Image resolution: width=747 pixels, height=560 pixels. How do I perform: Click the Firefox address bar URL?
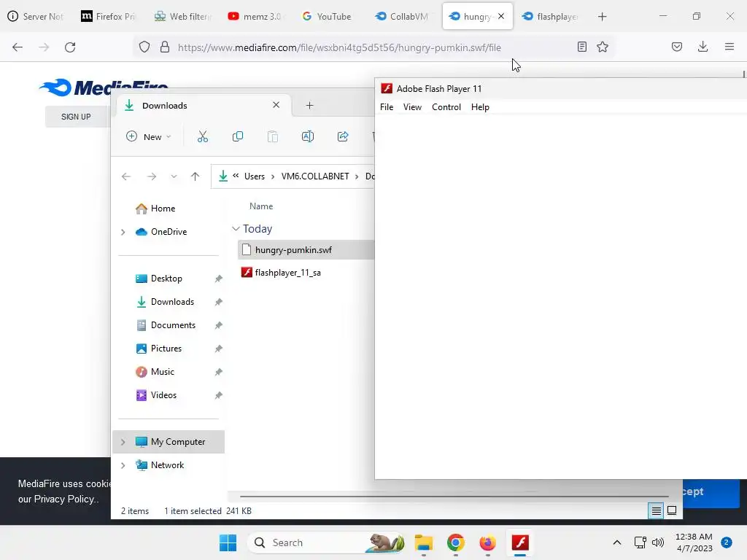(x=339, y=47)
